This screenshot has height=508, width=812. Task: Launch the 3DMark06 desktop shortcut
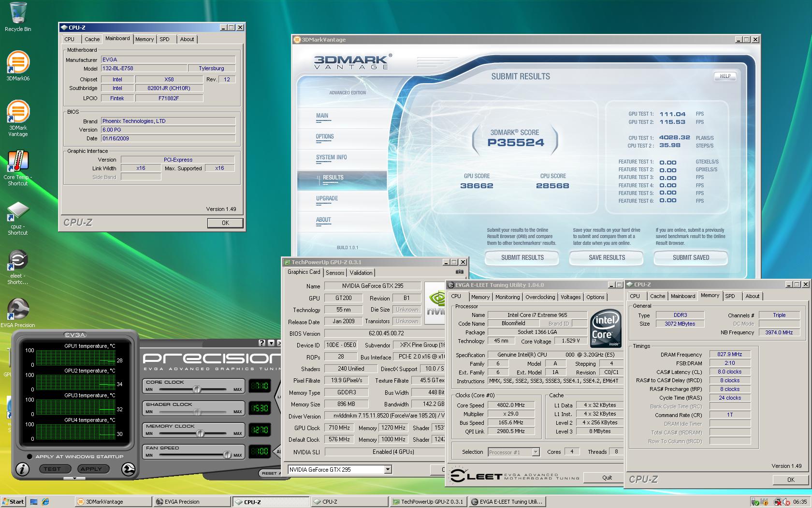(x=18, y=66)
